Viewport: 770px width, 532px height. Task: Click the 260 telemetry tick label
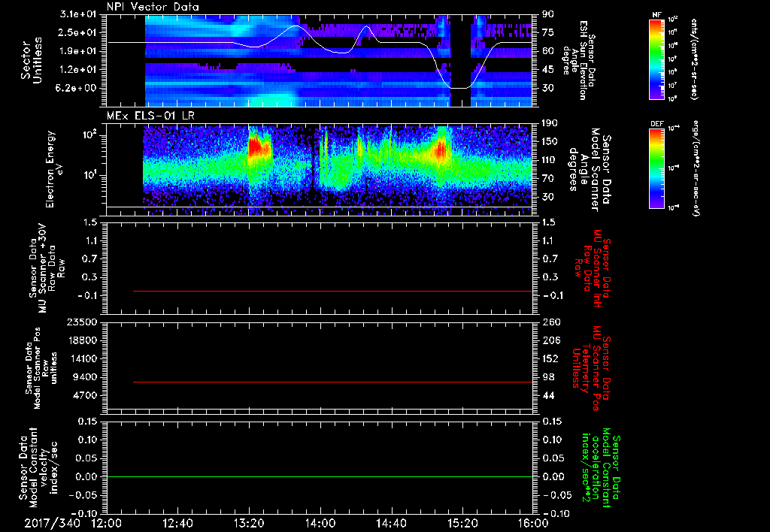[x=550, y=322]
